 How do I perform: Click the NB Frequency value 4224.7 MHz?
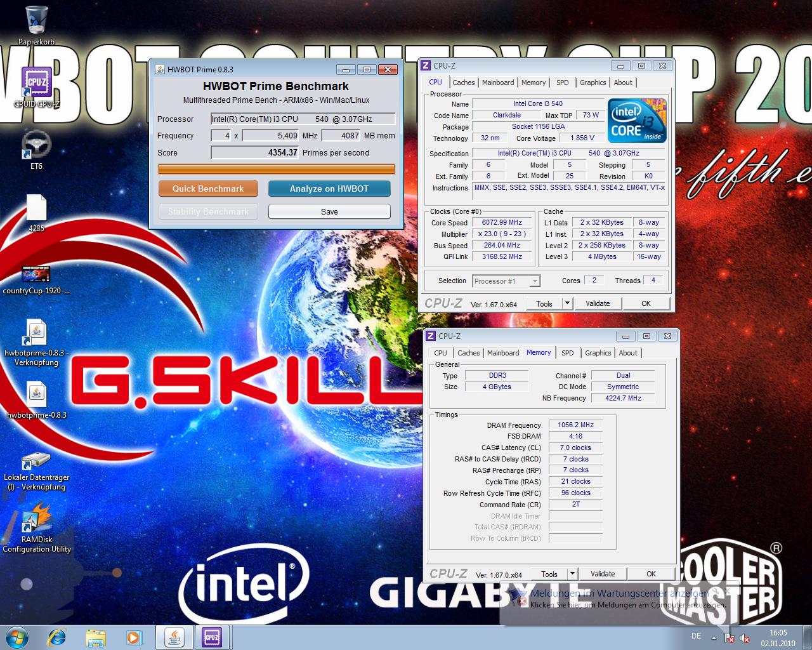tap(623, 398)
